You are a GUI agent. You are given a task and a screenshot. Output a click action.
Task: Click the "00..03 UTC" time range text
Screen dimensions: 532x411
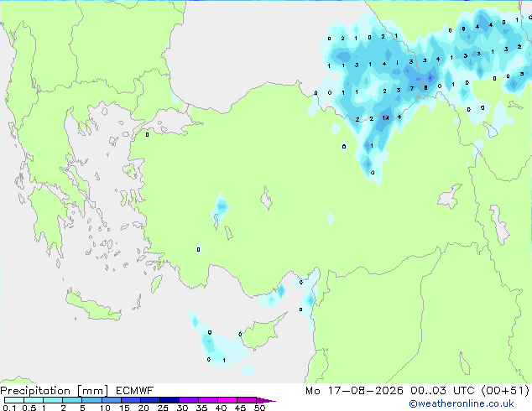click(442, 391)
